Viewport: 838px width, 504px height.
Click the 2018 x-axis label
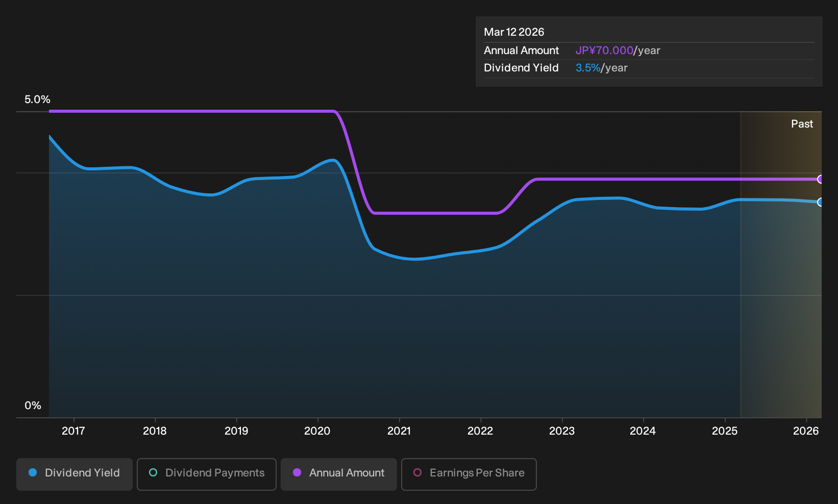point(155,431)
